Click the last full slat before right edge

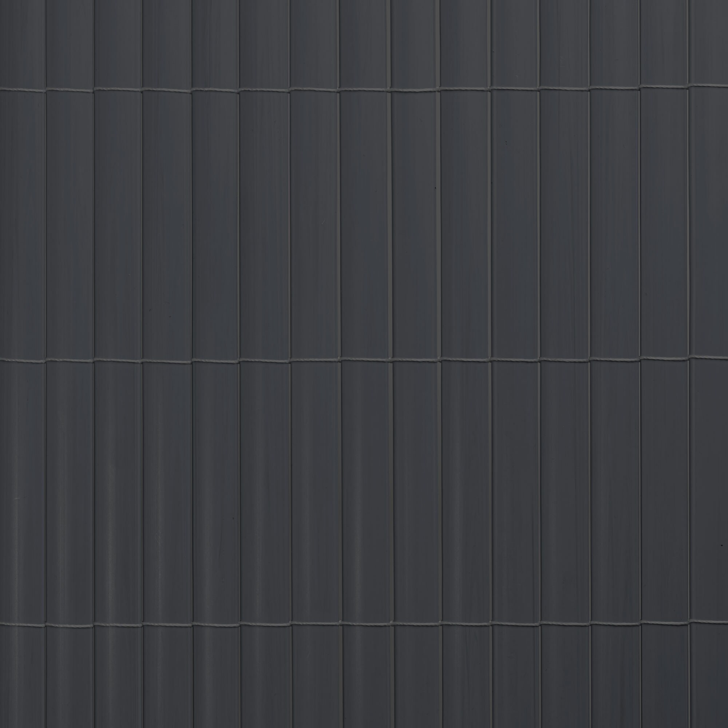pos(664,364)
